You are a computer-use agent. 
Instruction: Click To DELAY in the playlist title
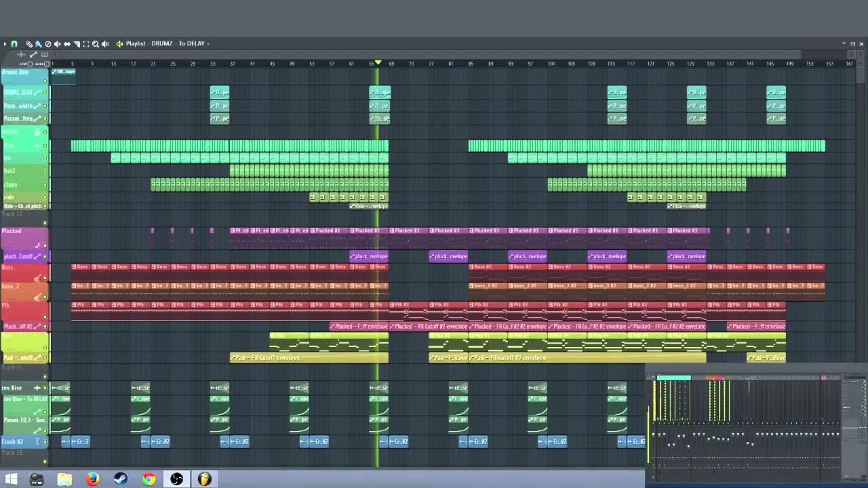coord(191,44)
